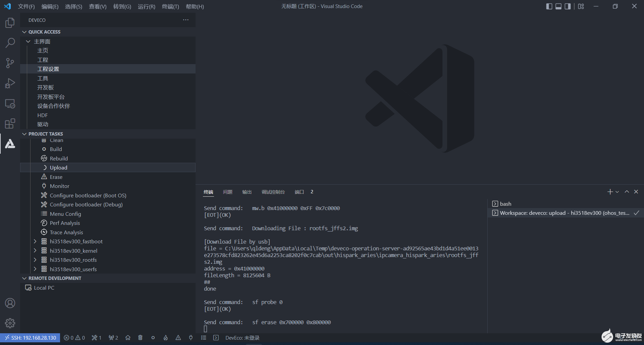This screenshot has width=644, height=345.
Task: Expand hi3518ev300_kernel node
Action: pos(35,251)
